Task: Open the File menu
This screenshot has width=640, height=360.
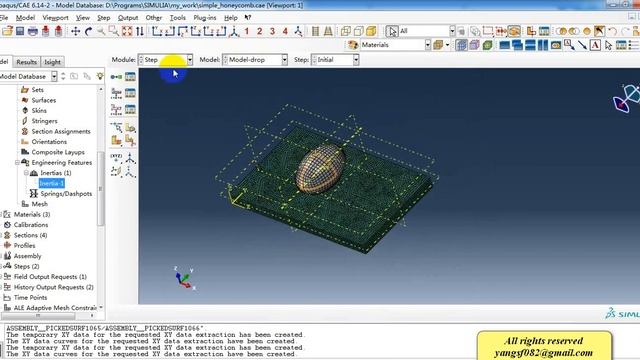Action: [4, 18]
